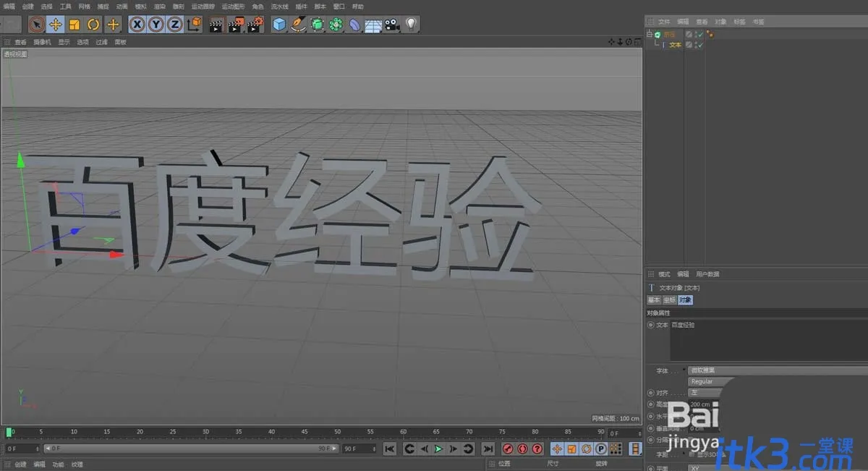Open attribute manager 用户数据 menu
868x471 pixels.
tap(707, 274)
